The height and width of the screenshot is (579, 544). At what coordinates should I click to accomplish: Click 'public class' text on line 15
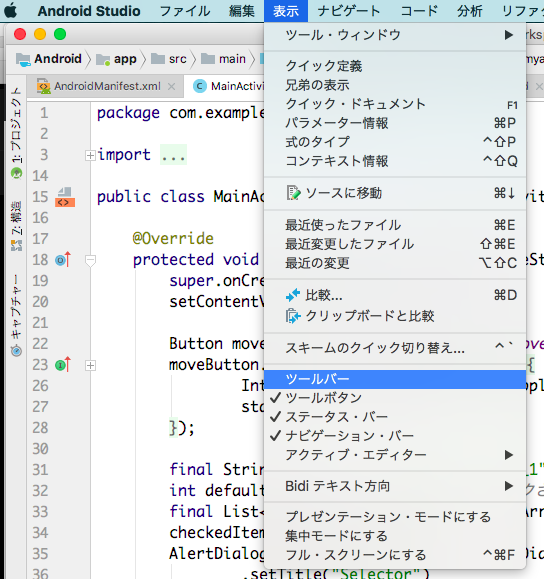click(x=151, y=196)
